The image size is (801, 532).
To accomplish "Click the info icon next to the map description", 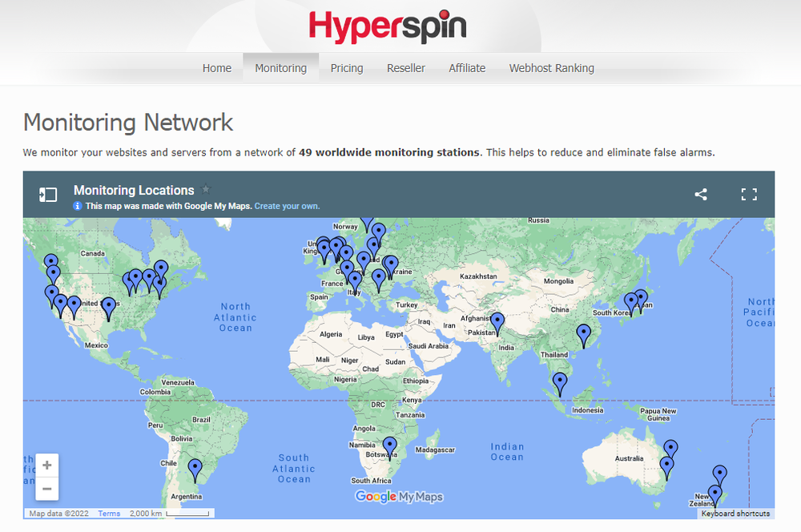I will tap(78, 206).
